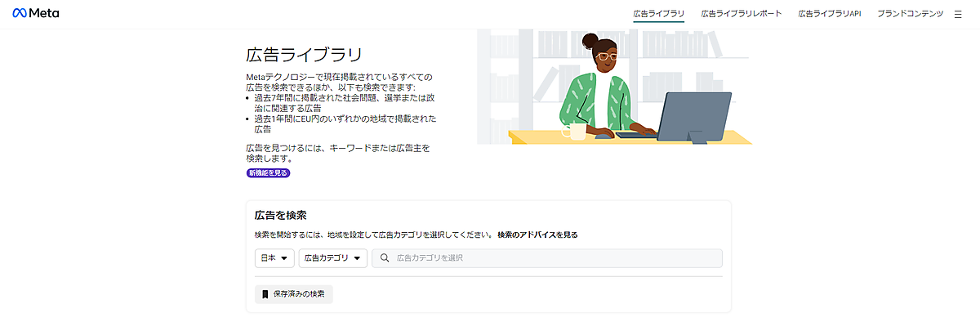Click the bookmark icon beside 保存済みの検索
The height and width of the screenshot is (331, 980).
[265, 294]
